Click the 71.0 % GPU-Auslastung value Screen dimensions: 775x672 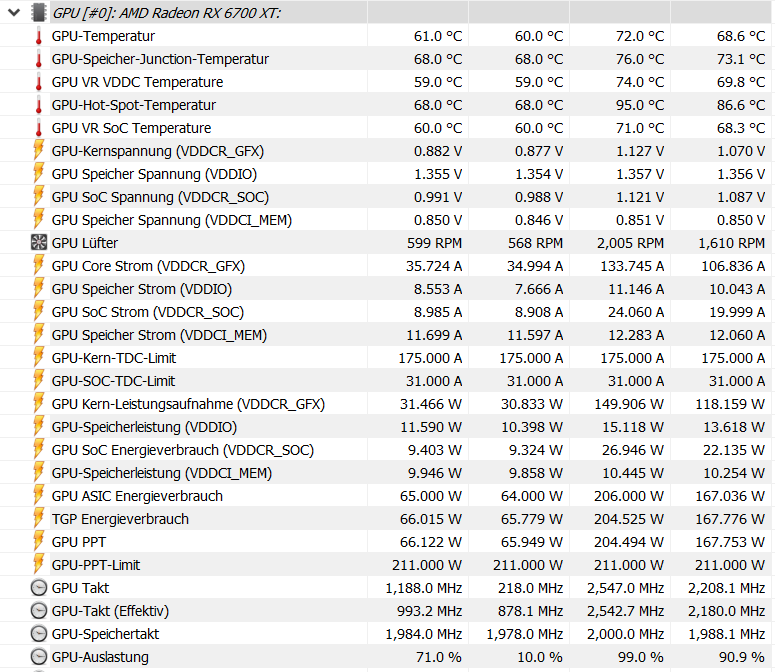tap(438, 657)
